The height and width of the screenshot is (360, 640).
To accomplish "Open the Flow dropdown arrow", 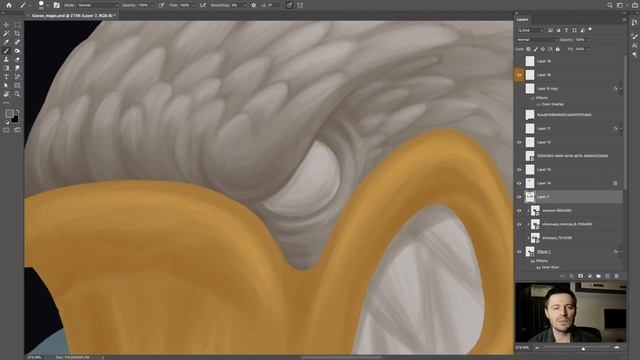I will click(x=193, y=5).
